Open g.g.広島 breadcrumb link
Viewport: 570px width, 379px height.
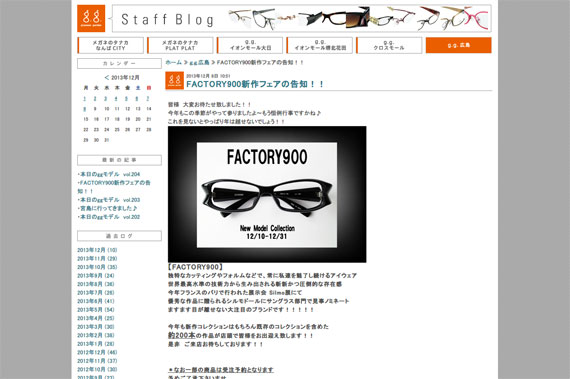199,63
